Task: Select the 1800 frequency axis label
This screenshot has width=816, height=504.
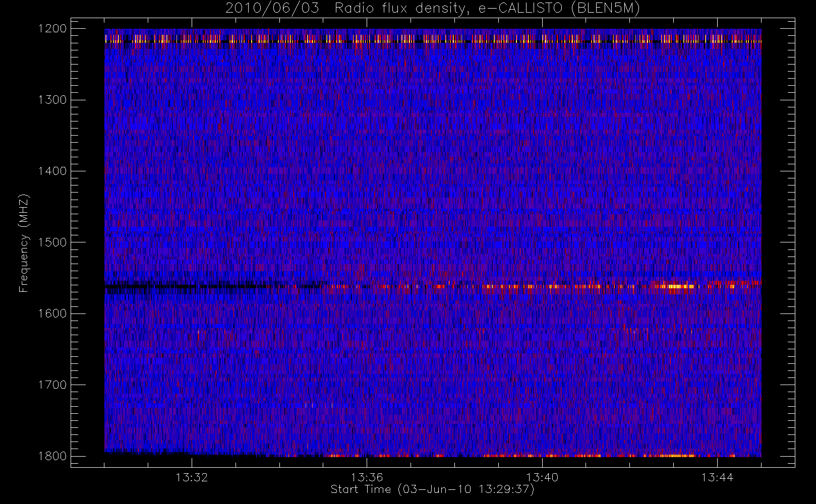Action: click(52, 456)
